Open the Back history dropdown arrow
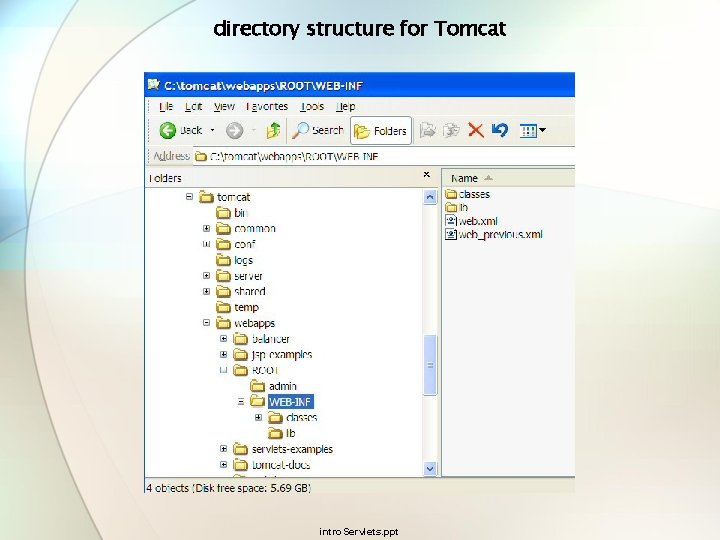 click(212, 130)
